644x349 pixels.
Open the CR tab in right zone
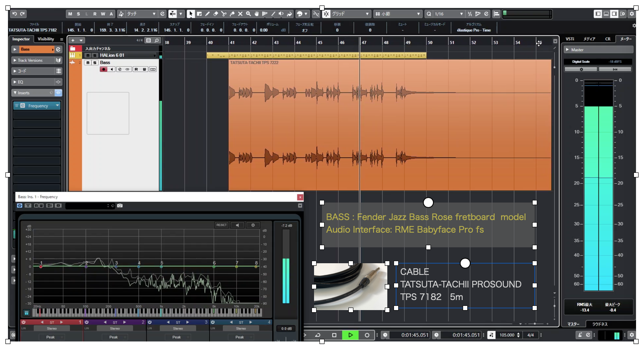click(x=608, y=39)
